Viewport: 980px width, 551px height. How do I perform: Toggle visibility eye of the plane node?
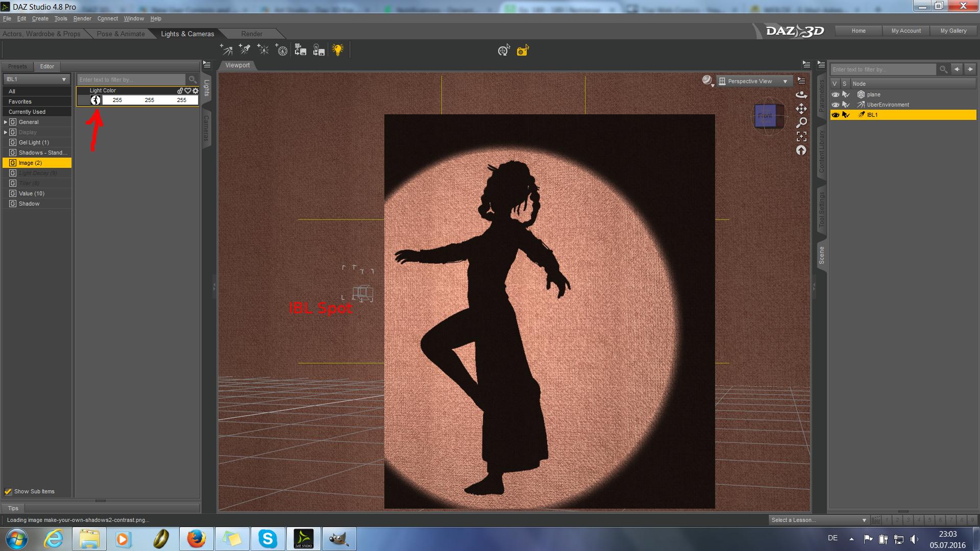(x=835, y=94)
